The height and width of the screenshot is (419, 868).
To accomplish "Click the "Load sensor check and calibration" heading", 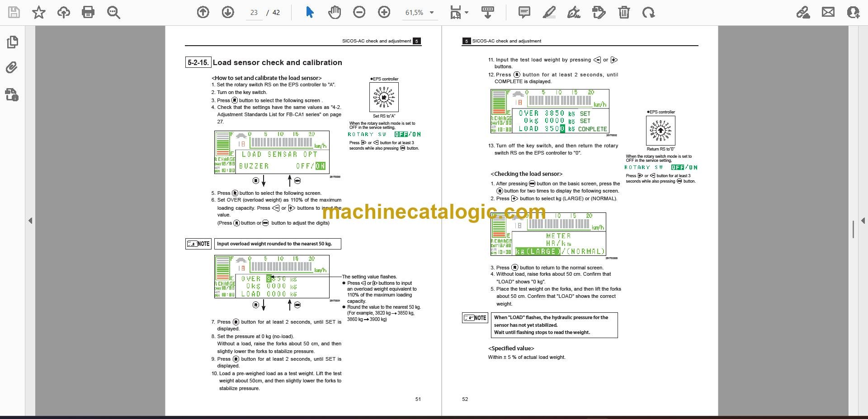I will point(277,62).
